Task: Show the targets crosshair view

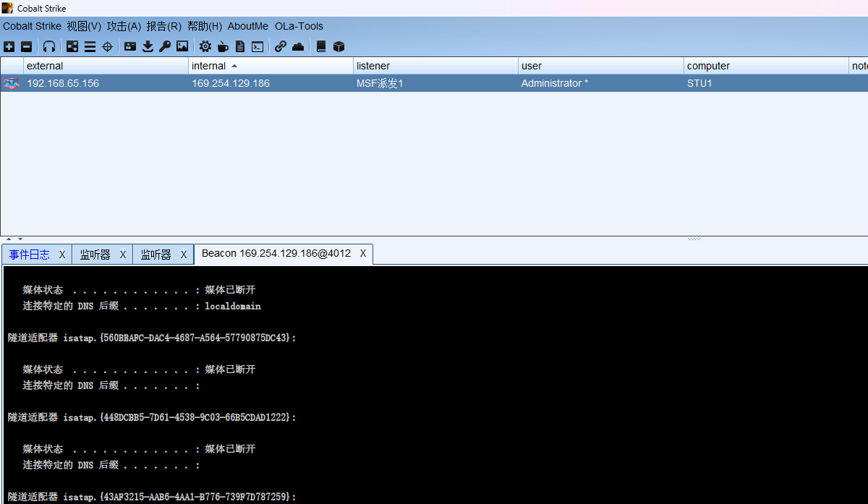Action: (x=107, y=47)
